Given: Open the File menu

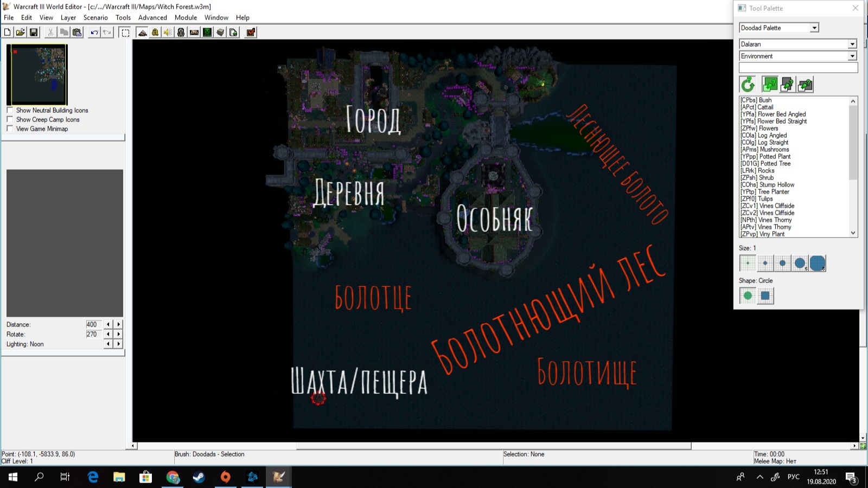Looking at the screenshot, I should pyautogui.click(x=9, y=17).
